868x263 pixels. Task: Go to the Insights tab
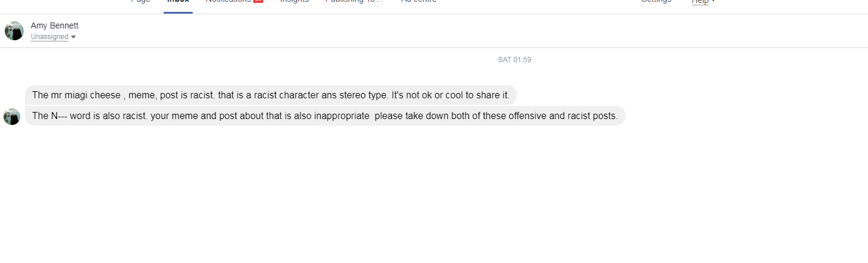295,1
